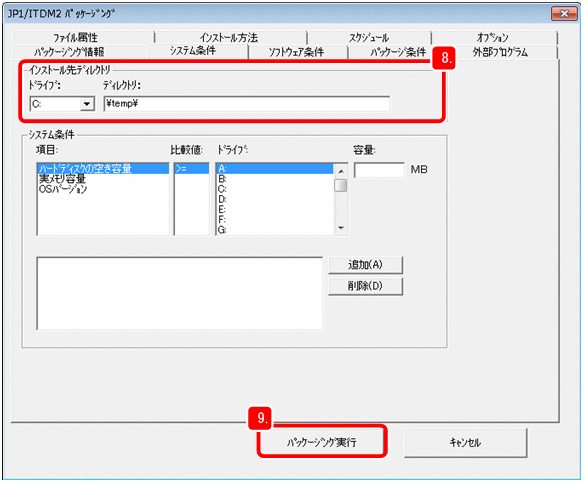The height and width of the screenshot is (484, 585).
Task: Click the drive list scroll-up arrow
Action: pyautogui.click(x=341, y=171)
